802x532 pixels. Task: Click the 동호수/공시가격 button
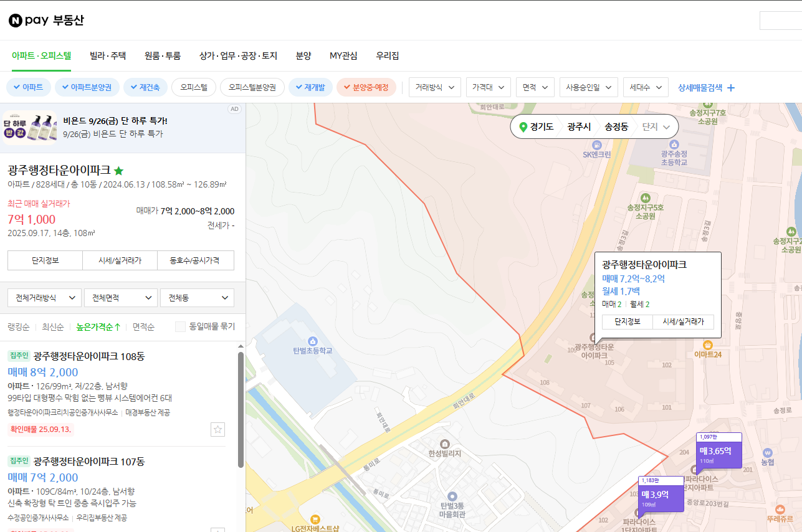click(196, 260)
